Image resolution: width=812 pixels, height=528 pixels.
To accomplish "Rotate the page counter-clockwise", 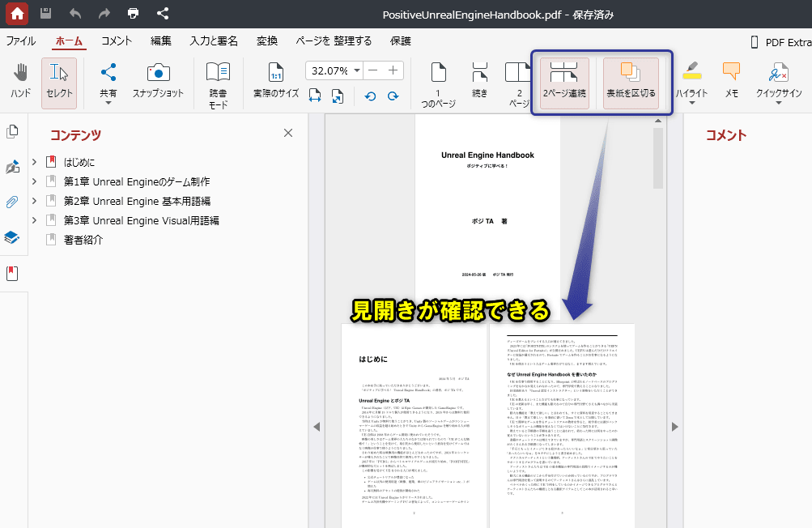I will coord(370,96).
